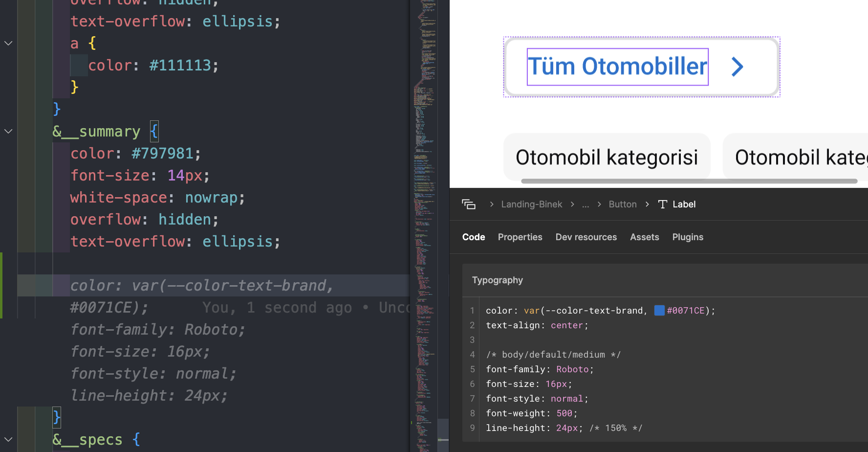
Task: Click 'font-style: normal;' in Figma code panel
Action: pyautogui.click(x=537, y=399)
